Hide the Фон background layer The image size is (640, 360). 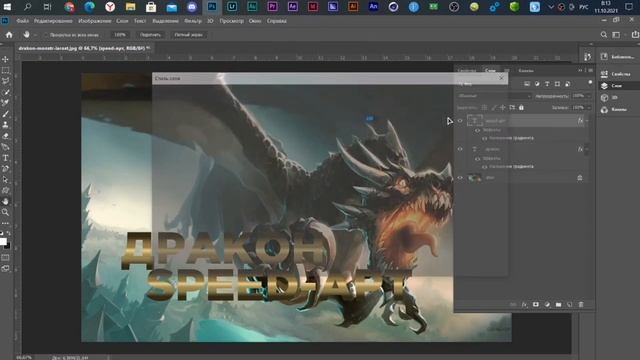pyautogui.click(x=460, y=178)
